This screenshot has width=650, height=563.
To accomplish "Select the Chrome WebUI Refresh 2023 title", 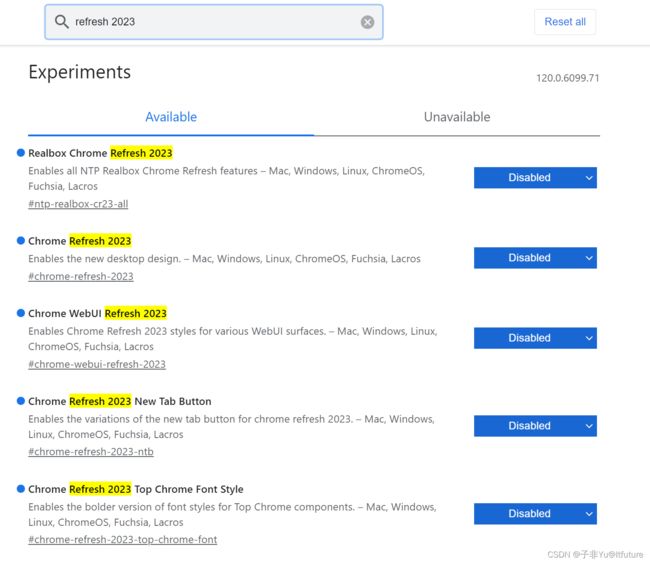I will tap(97, 313).
